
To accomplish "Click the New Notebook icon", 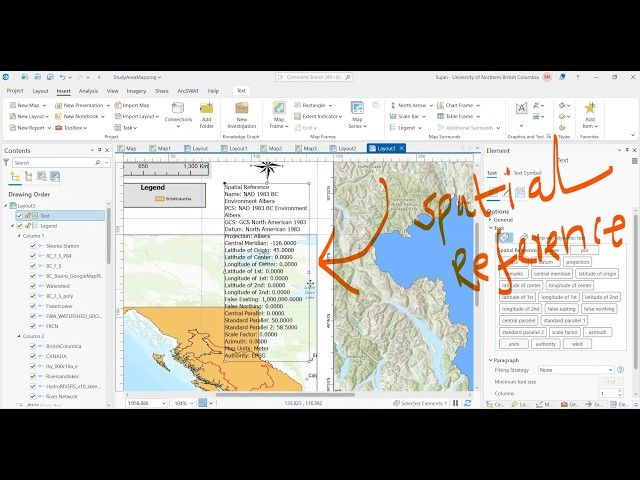I will pos(58,116).
